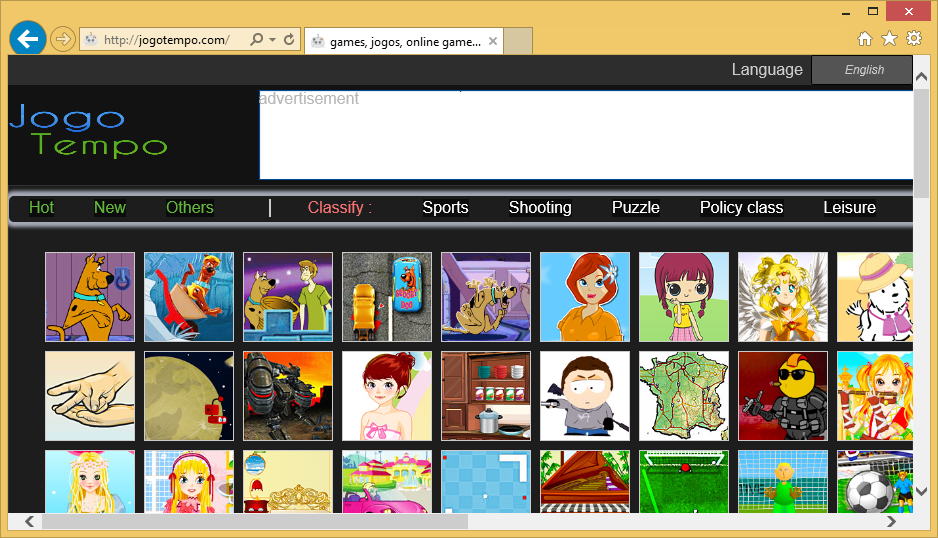Select the Policy class link

741,208
